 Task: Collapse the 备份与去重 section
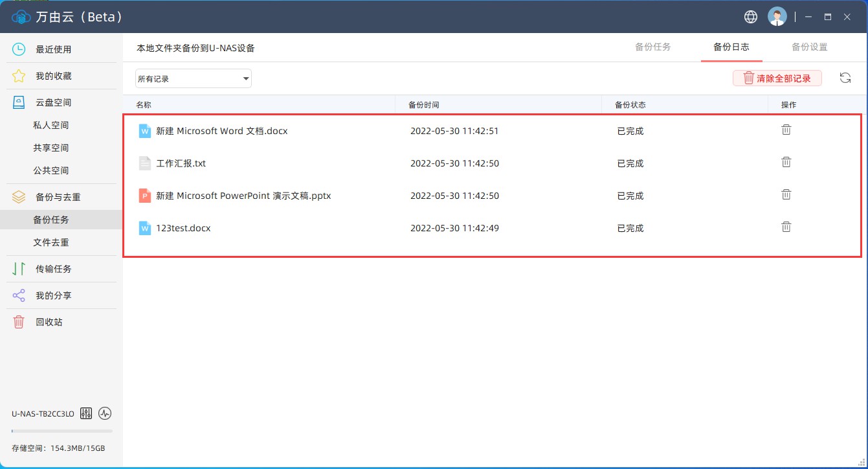[58, 197]
